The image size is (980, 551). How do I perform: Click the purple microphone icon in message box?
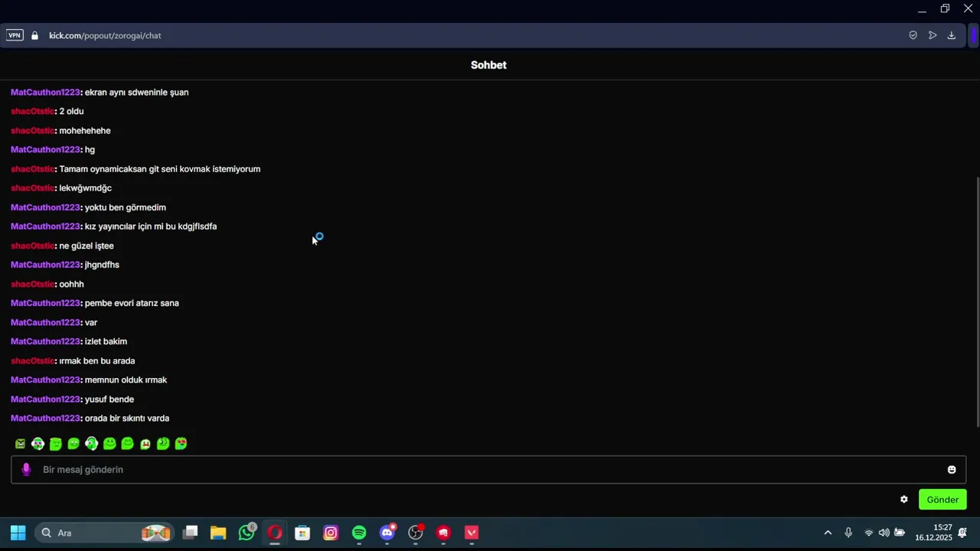point(26,470)
